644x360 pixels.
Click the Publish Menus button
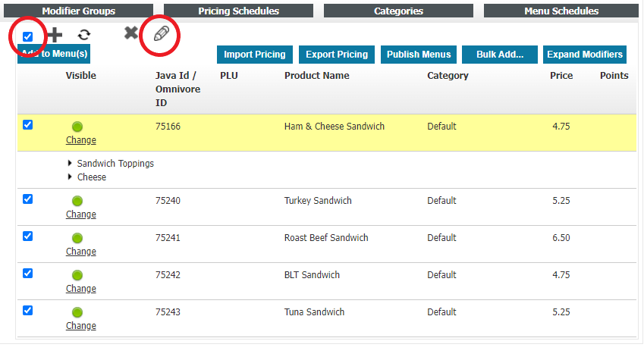(419, 55)
